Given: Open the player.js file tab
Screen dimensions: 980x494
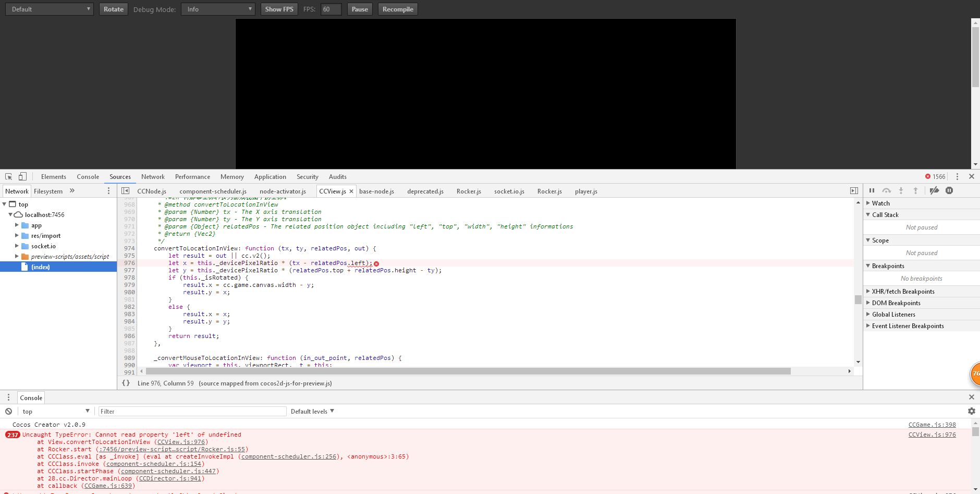Looking at the screenshot, I should (586, 191).
